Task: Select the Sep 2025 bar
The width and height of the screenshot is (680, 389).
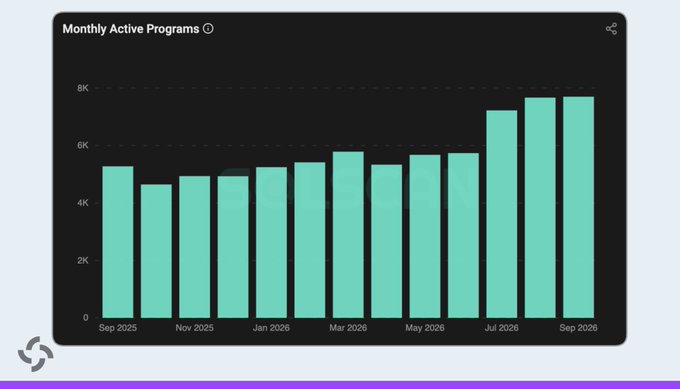Action: (x=118, y=242)
